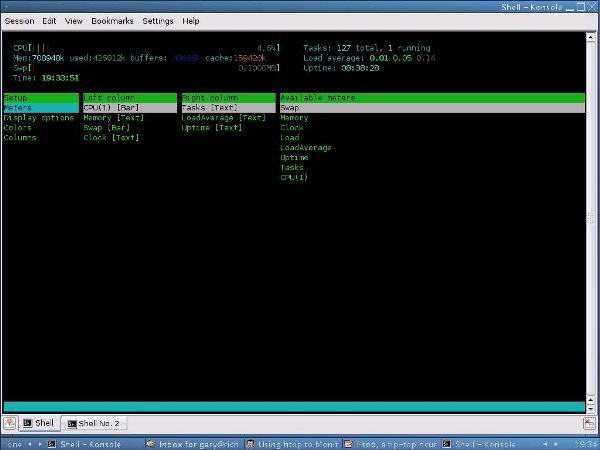Select Columns in the Setup list
Viewport: 600px width, 450px height.
point(20,138)
